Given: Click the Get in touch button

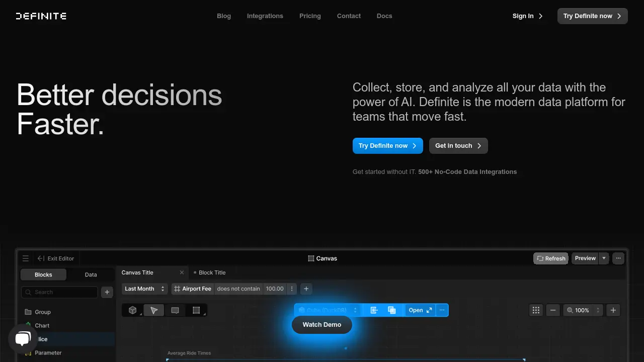Looking at the screenshot, I should (458, 146).
